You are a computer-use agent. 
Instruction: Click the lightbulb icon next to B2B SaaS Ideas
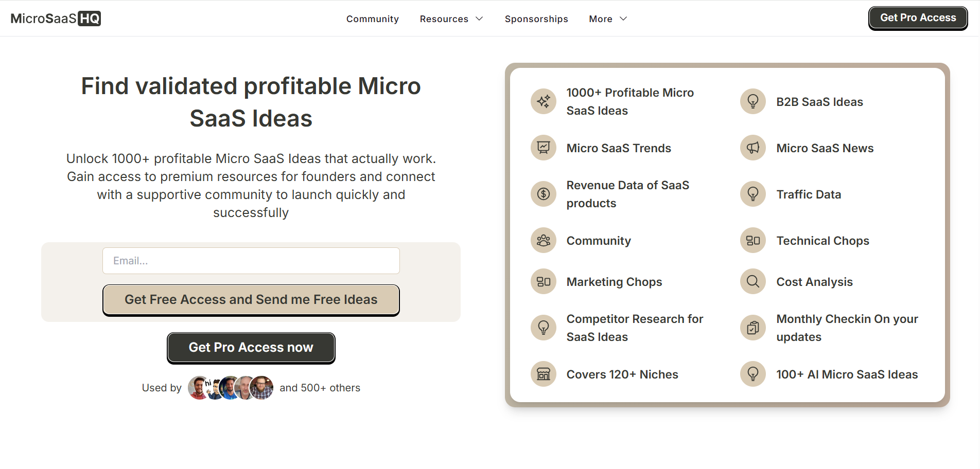[x=753, y=101]
